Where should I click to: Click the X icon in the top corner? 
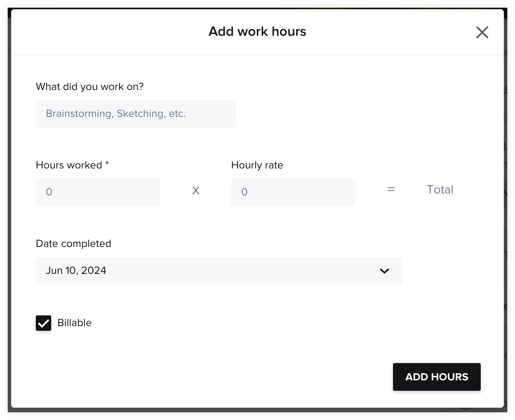tap(482, 32)
